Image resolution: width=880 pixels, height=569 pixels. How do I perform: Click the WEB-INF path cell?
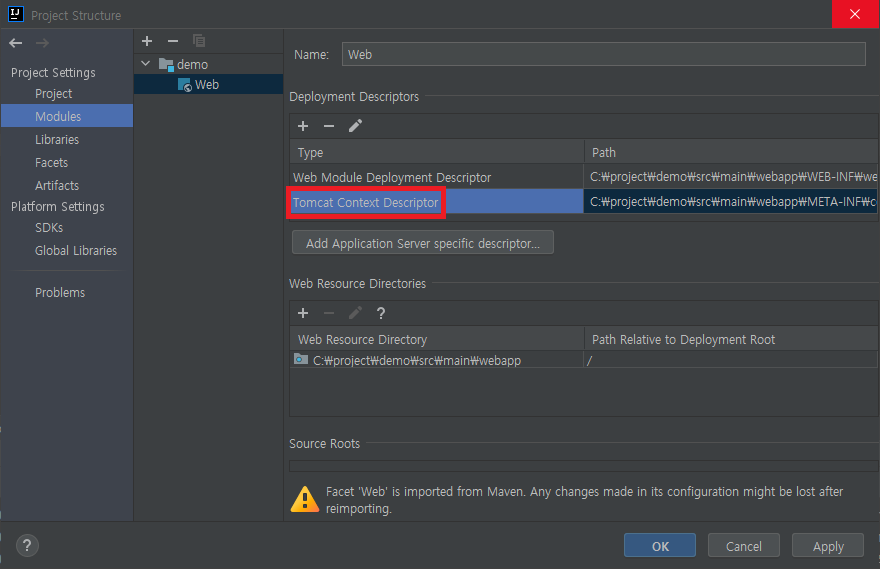click(x=731, y=177)
